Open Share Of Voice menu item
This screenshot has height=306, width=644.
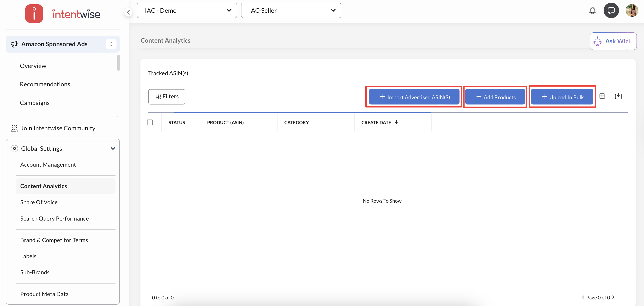coord(39,202)
